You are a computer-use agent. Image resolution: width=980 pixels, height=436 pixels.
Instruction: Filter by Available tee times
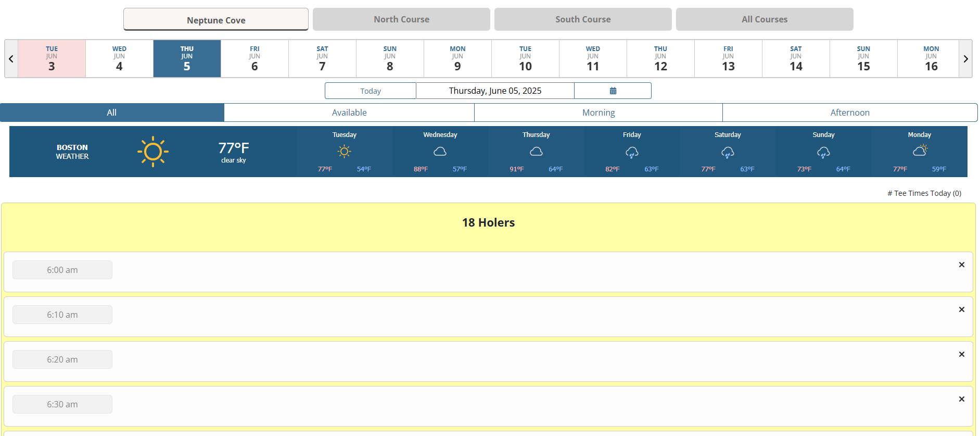coord(349,113)
